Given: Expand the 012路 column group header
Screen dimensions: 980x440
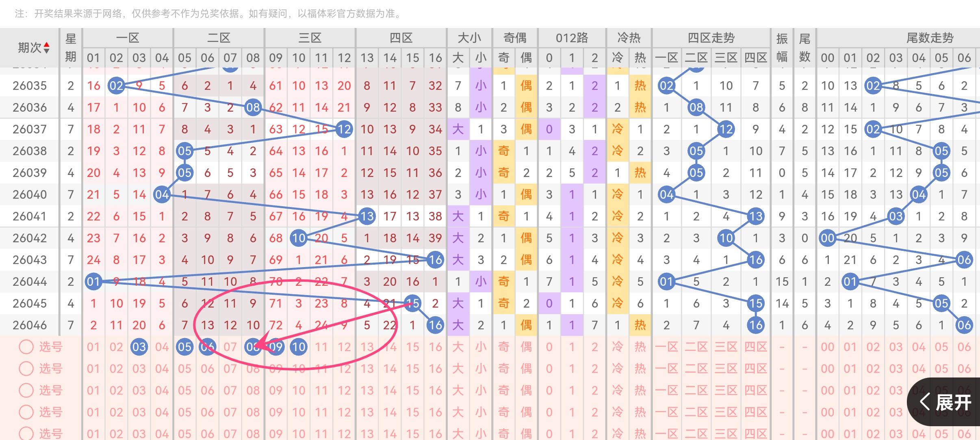Looking at the screenshot, I should 572,37.
